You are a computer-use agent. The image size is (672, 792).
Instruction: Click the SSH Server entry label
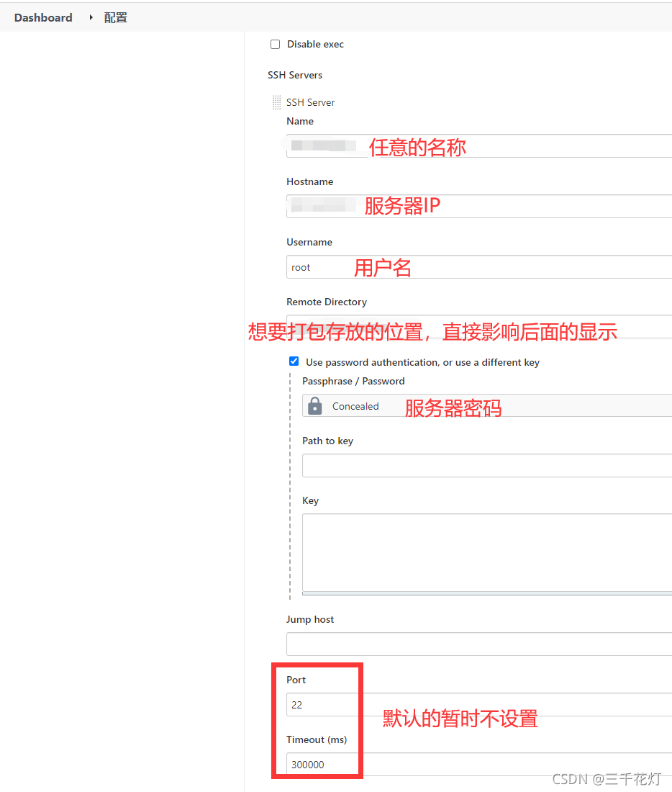coord(311,102)
